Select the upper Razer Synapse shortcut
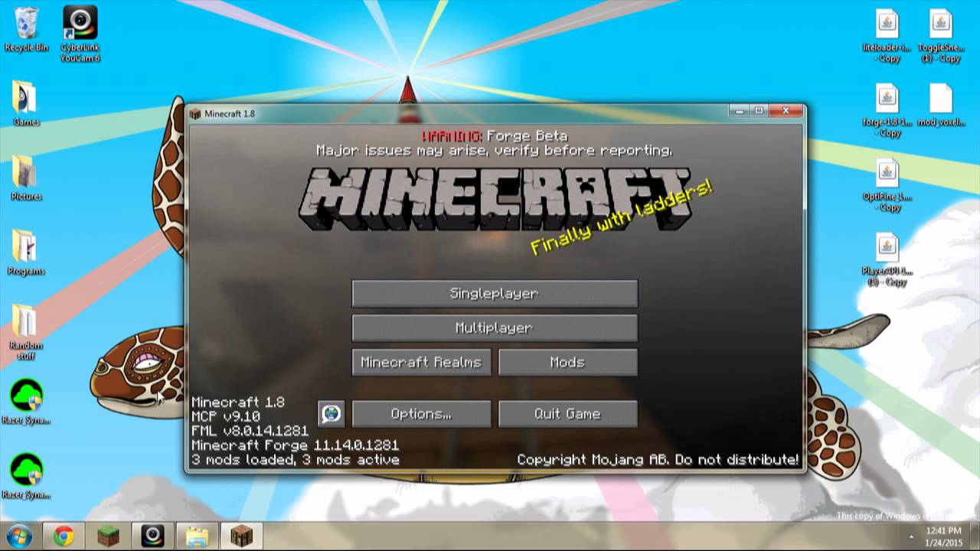The image size is (980, 551). (x=26, y=402)
